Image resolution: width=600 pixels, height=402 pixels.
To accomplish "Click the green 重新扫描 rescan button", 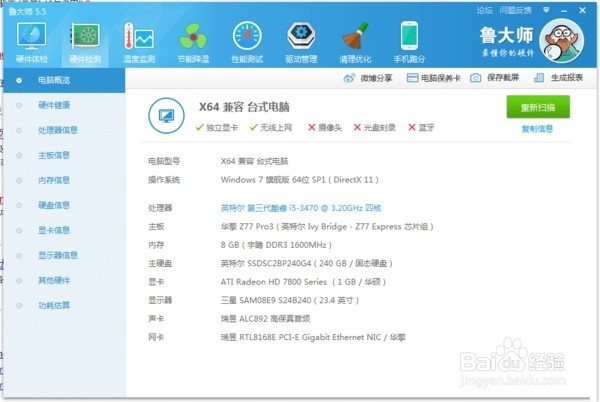I will click(x=538, y=107).
